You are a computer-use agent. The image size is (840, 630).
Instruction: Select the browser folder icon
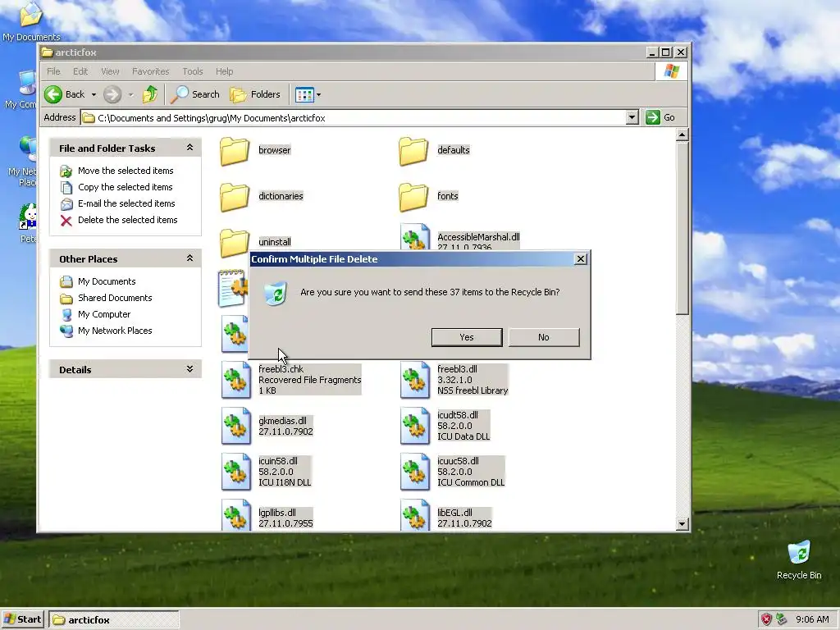coord(235,151)
